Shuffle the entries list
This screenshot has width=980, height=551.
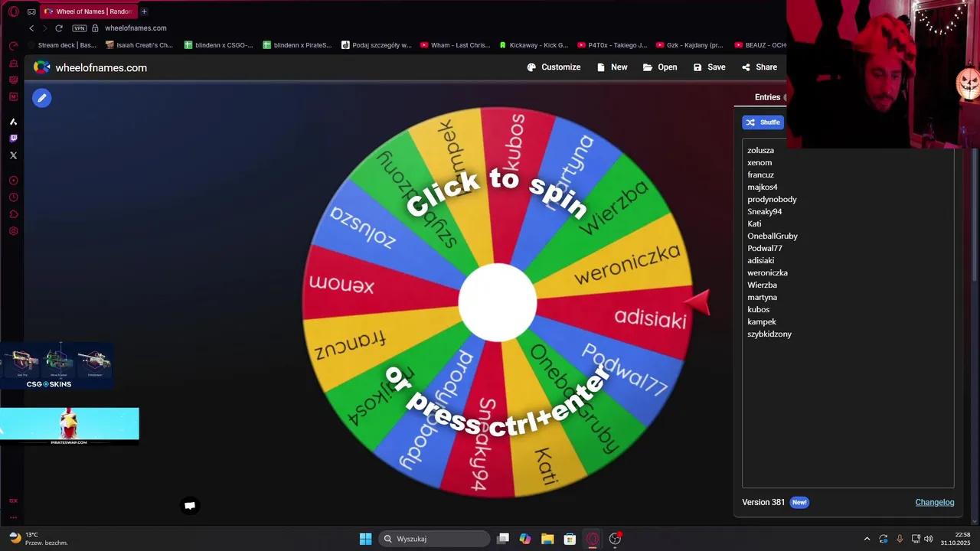point(763,122)
